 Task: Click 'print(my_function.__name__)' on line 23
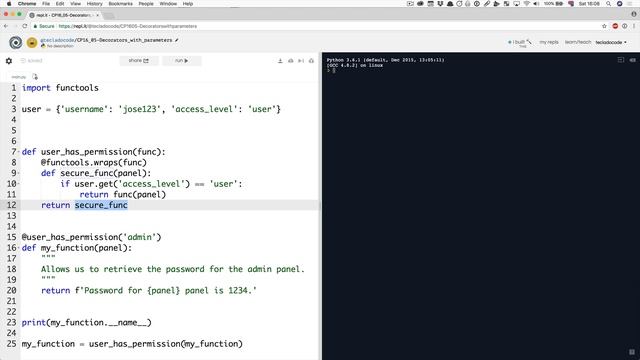tap(87, 323)
